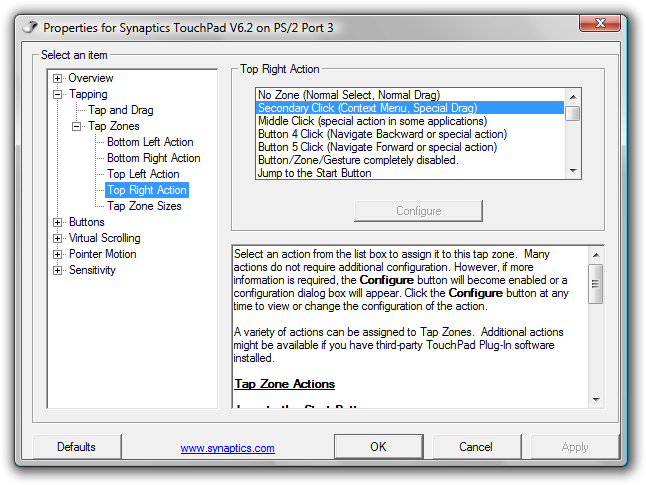
Task: Expand the Buttons tree node
Action: [x=58, y=222]
